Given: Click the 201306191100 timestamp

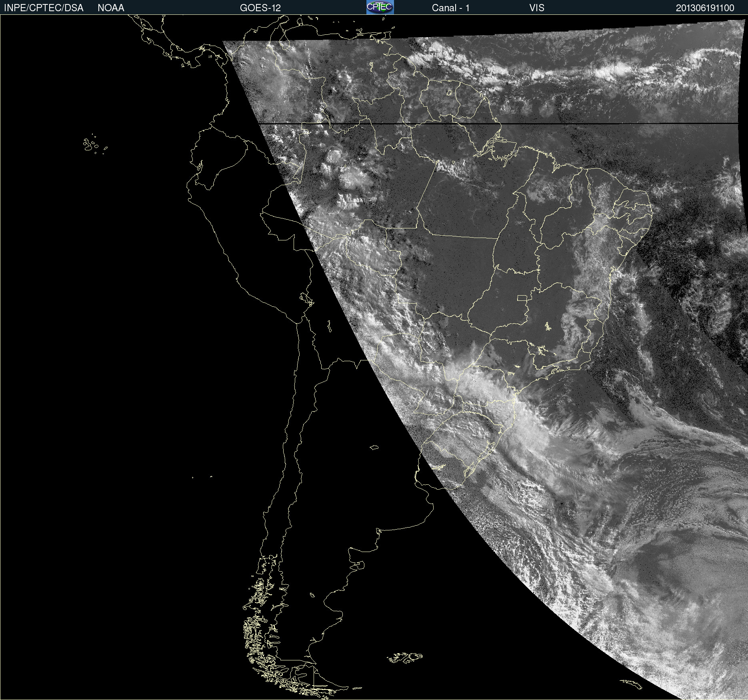Looking at the screenshot, I should click(x=705, y=8).
